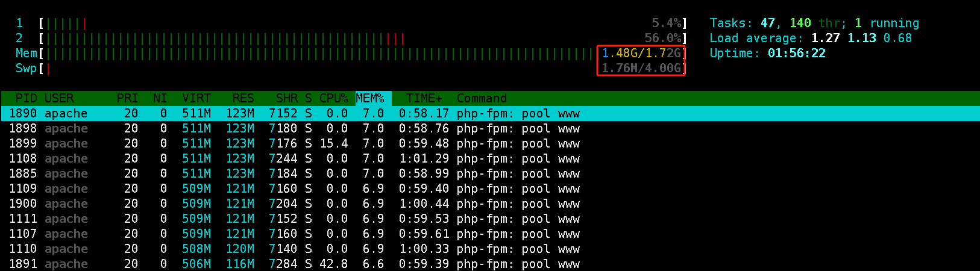This screenshot has width=980, height=271.
Task: Click the highlighted MEM% column header
Action: pos(370,98)
